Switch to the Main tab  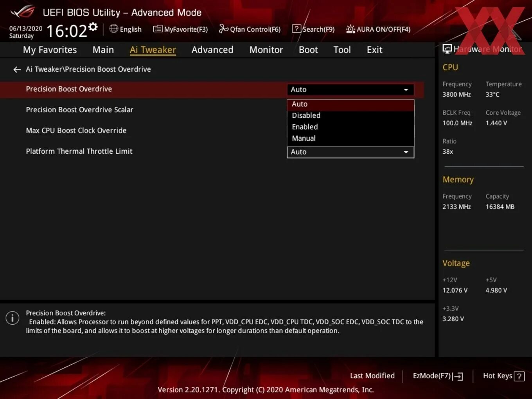[103, 50]
